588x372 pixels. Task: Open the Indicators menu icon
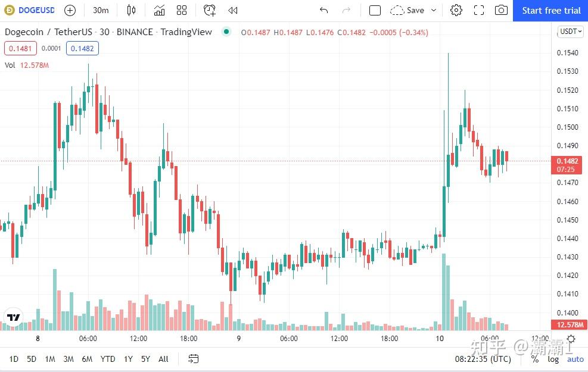(160, 10)
